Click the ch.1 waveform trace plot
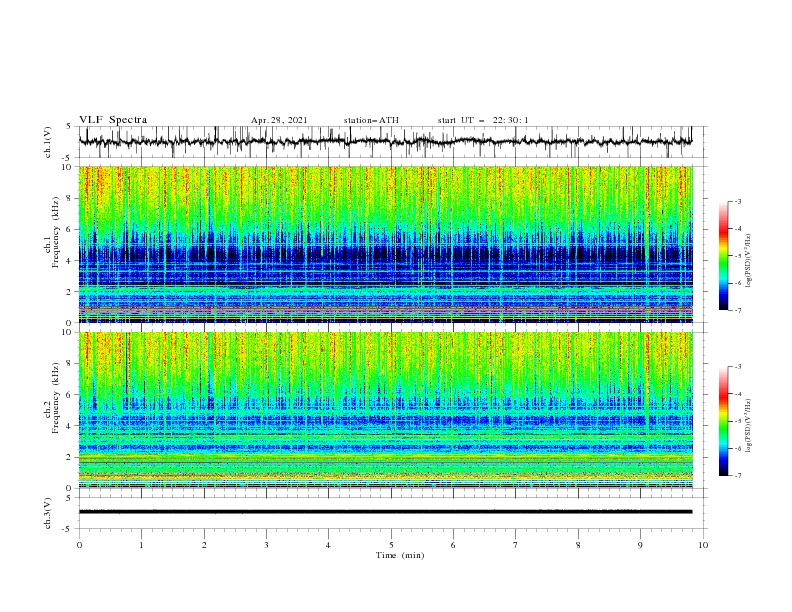Screen dimensions: 792x612 point(385,142)
